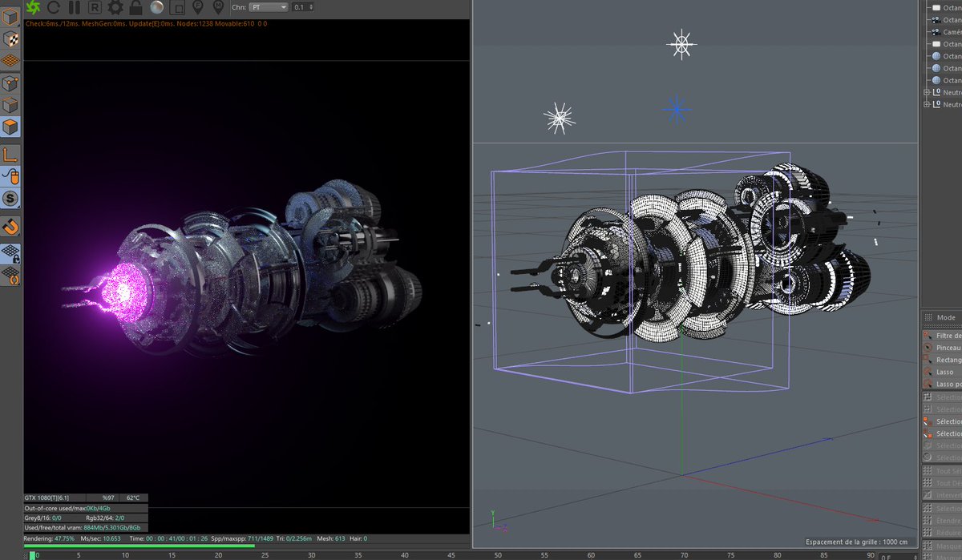Viewport: 962px width, 560px height.
Task: Open the Mode menu in the lower right panel
Action: pos(946,317)
